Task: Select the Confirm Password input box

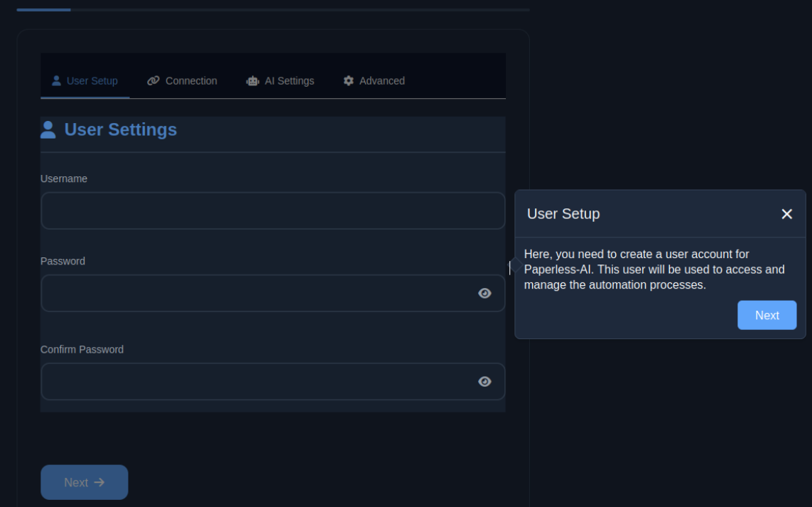Action: coord(256,382)
